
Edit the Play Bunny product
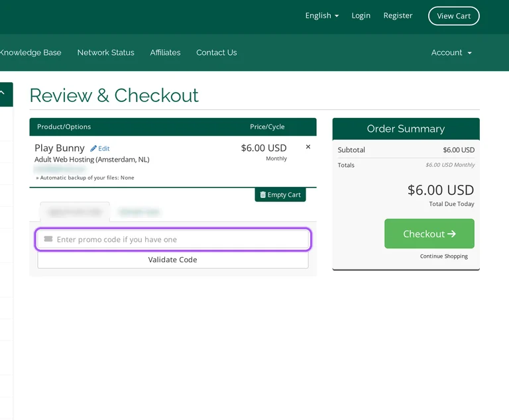[100, 148]
